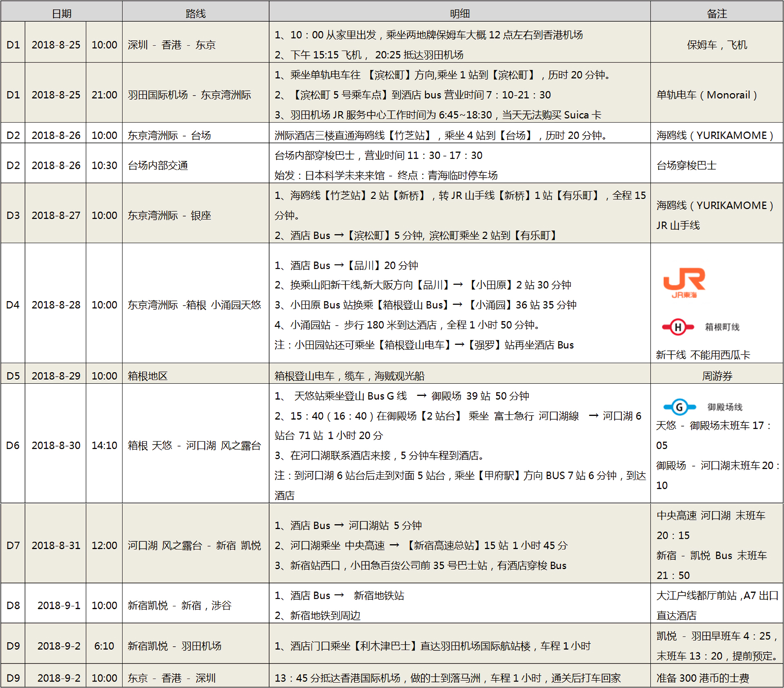Image resolution: width=784 pixels, height=688 pixels.
Task: Click the day label D5
Action: [x=13, y=376]
